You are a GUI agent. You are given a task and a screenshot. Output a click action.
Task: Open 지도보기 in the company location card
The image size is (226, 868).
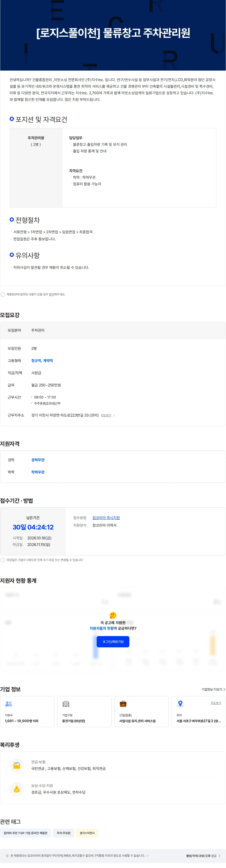216,703
